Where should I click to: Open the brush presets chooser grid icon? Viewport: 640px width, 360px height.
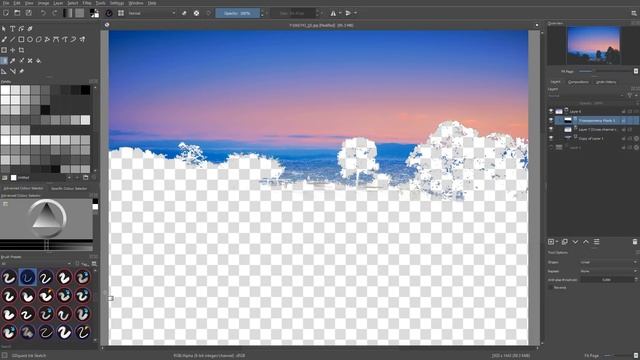(121, 13)
